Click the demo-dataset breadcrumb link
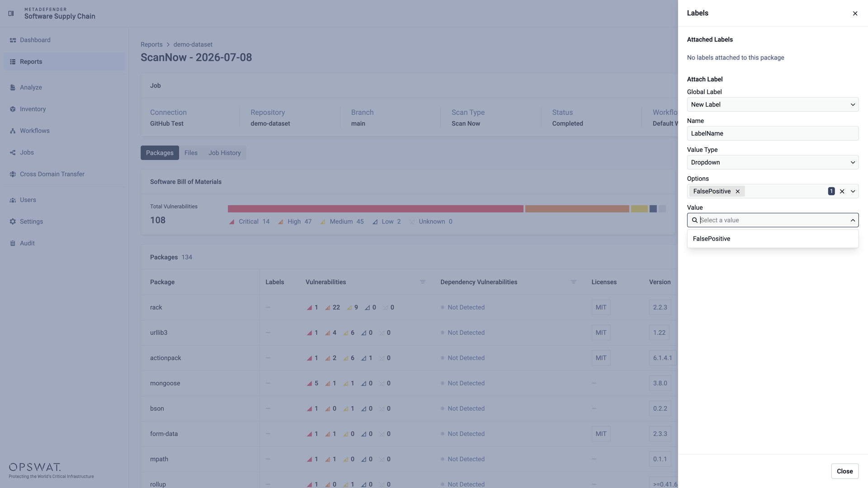 193,45
